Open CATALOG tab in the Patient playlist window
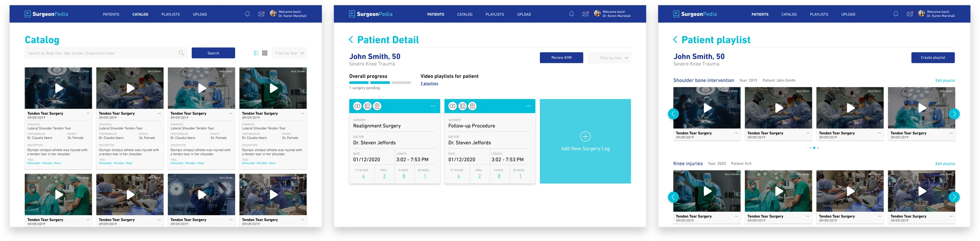 [x=789, y=14]
